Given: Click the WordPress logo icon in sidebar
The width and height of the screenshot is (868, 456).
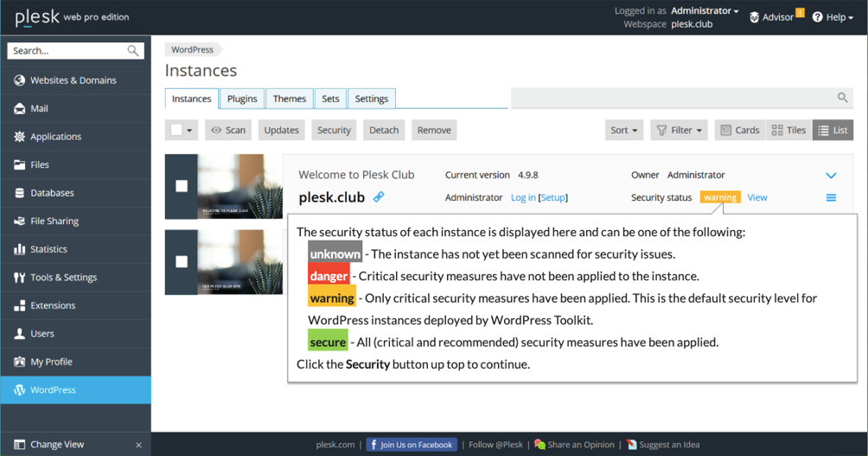Looking at the screenshot, I should click(x=19, y=389).
